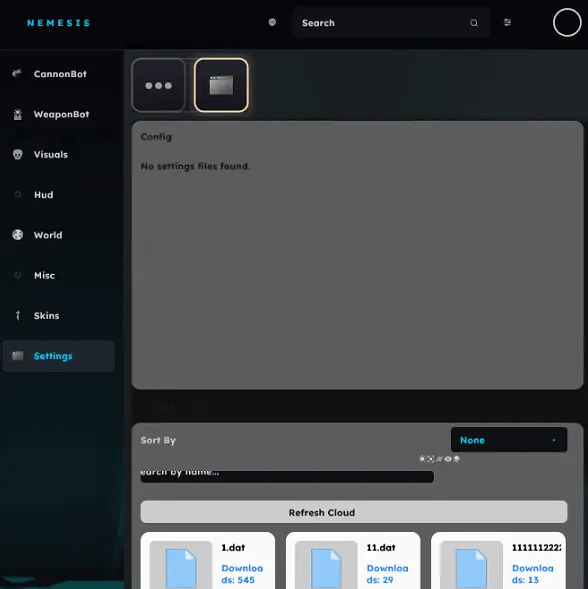
Task: Click the round globe icon left of Search
Action: [272, 22]
